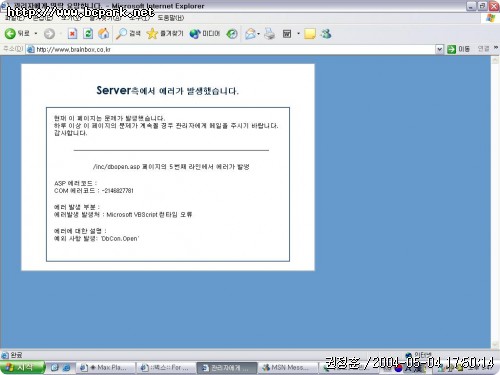Refresh the page with green arrows icon
This screenshot has height=375, width=500.
[88, 33]
